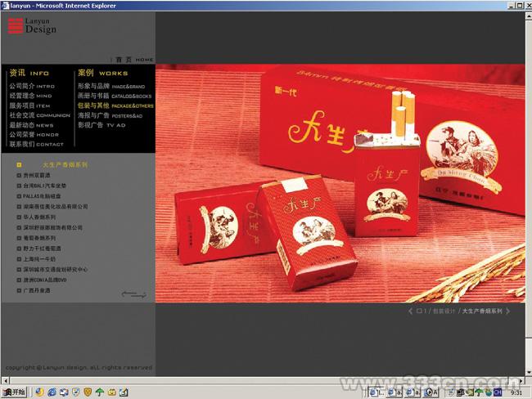Click the next image arrow below the photo
This screenshot has width=532, height=399.
(508, 312)
